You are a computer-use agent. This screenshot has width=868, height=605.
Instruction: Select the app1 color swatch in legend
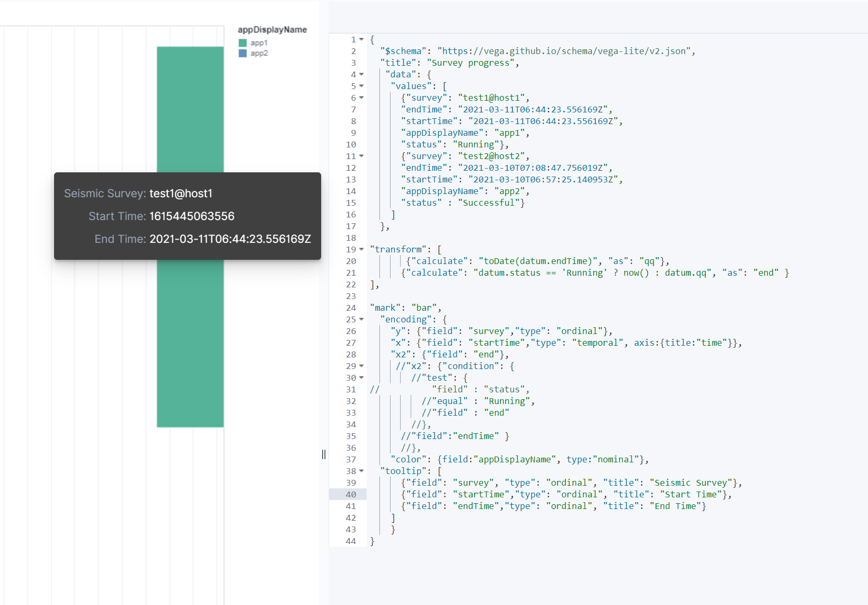pos(243,42)
